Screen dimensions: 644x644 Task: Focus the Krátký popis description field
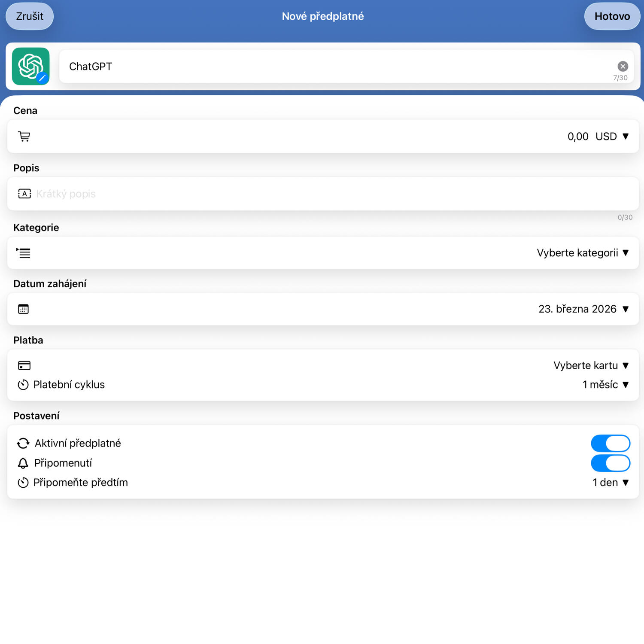click(x=301, y=194)
